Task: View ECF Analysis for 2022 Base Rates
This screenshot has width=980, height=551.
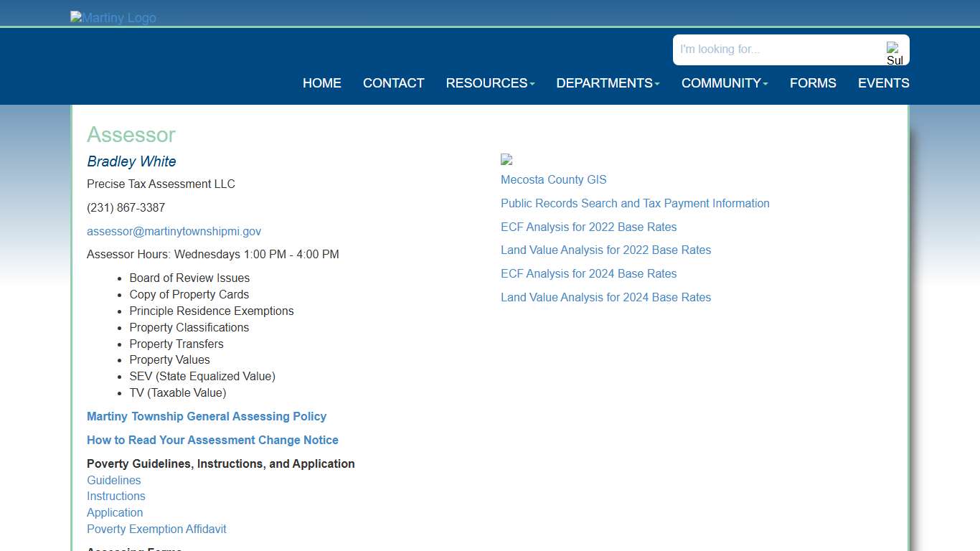Action: 588,227
